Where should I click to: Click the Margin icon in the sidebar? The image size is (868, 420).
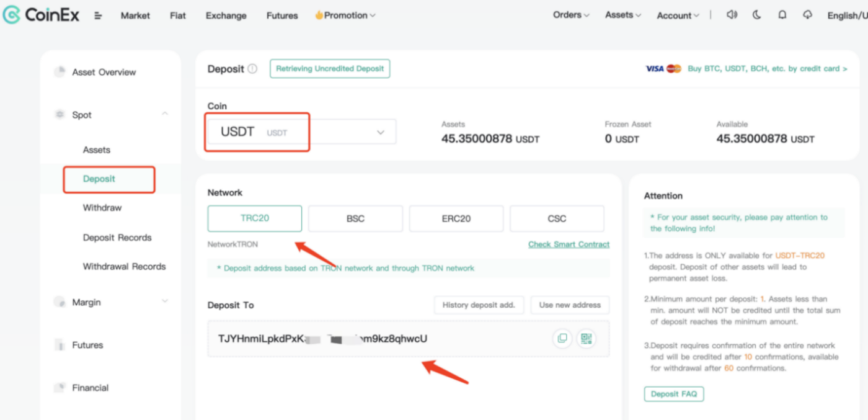tap(60, 302)
